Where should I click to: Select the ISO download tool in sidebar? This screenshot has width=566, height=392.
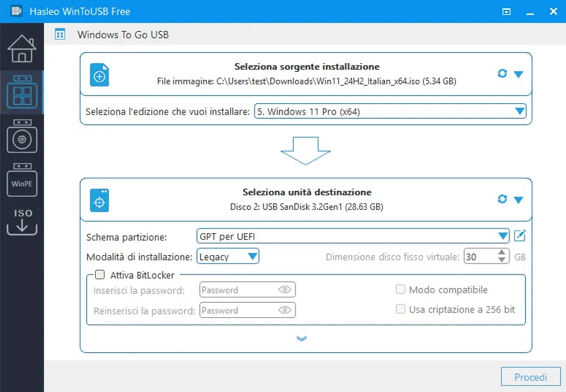coord(22,221)
